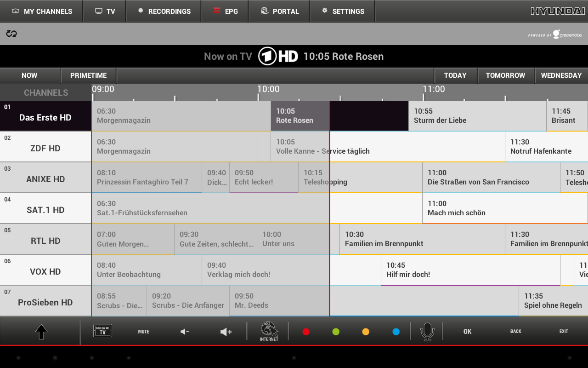The width and height of the screenshot is (588, 368).
Task: Select Notruf Hafenkante at 11:30
Action: click(x=547, y=147)
